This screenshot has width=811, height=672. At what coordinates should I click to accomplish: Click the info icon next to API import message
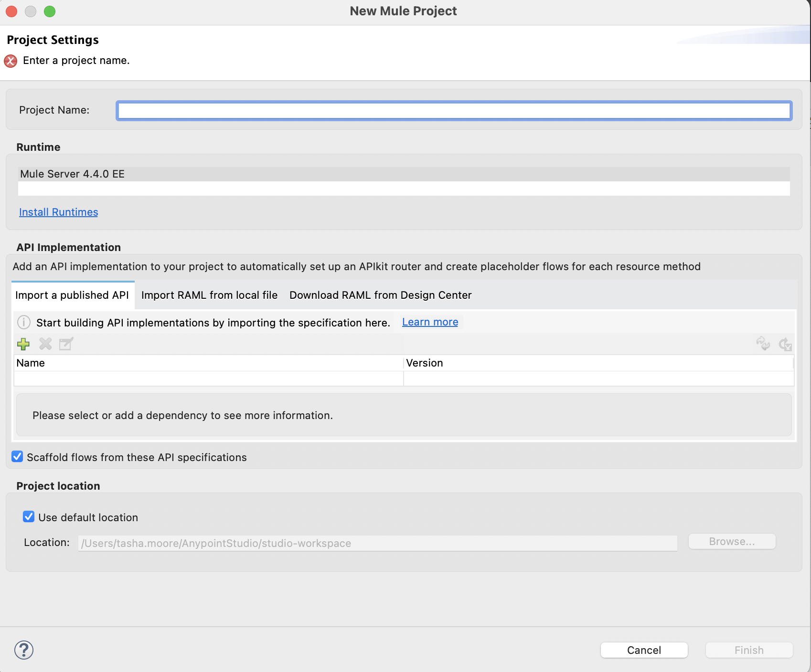pos(23,322)
